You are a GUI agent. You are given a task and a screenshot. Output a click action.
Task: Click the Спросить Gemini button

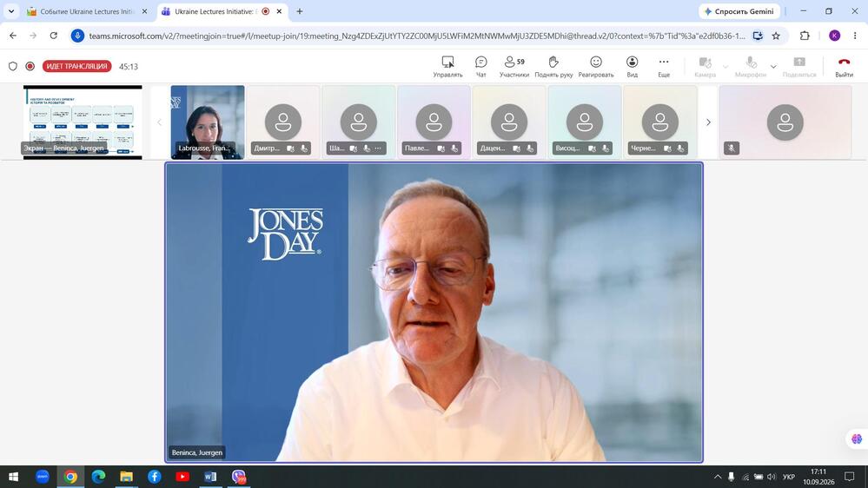click(739, 11)
